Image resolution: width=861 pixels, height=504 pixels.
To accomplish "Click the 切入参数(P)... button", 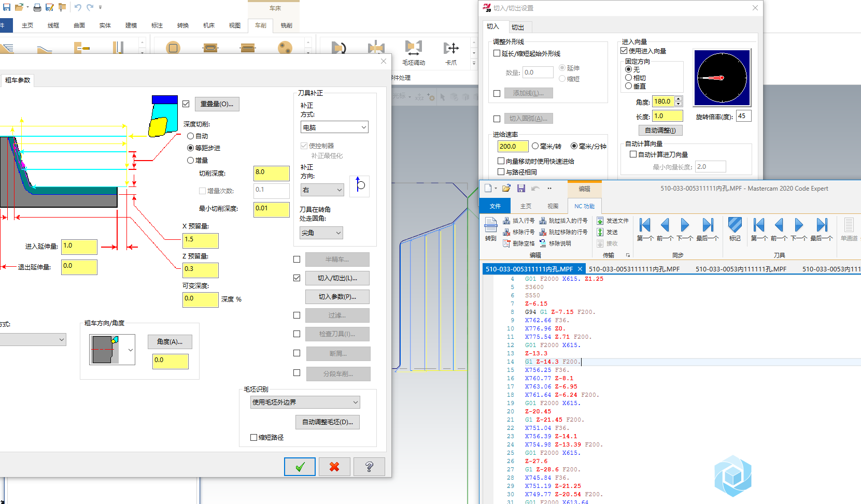I will [337, 297].
